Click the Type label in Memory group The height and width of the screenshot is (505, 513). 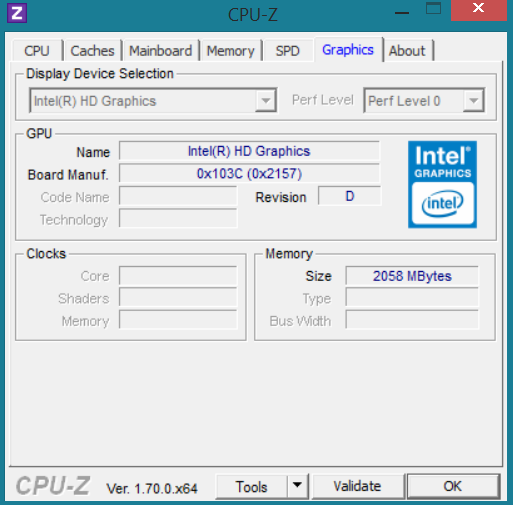tap(317, 299)
